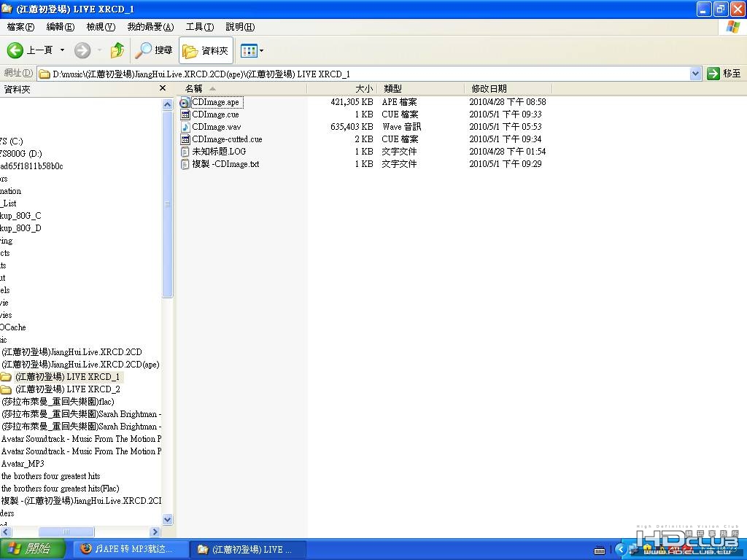Open the 開始 Start menu
The width and height of the screenshot is (747, 560).
[x=32, y=549]
